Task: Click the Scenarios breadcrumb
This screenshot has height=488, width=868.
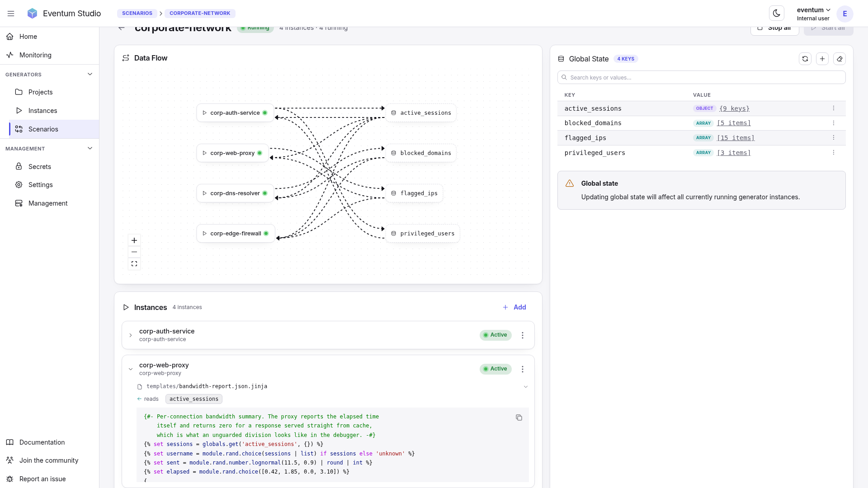Action: click(x=137, y=14)
